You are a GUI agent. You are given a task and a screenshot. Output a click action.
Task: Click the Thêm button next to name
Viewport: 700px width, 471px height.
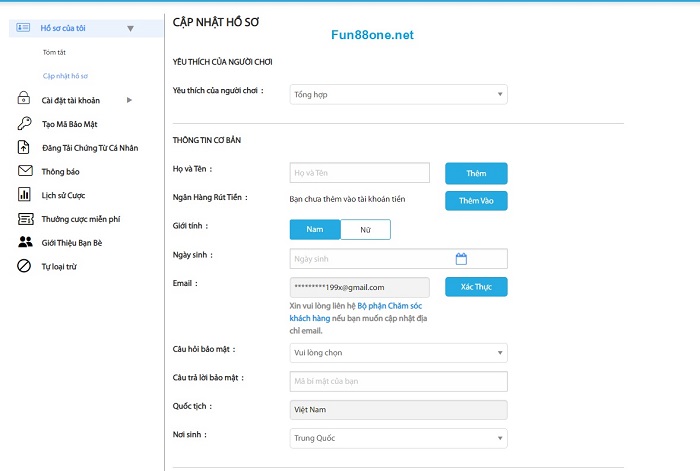(x=476, y=174)
